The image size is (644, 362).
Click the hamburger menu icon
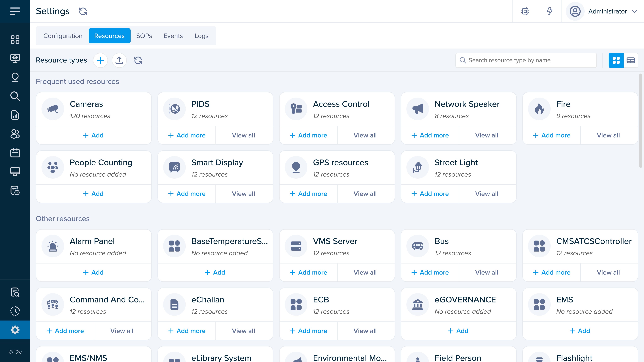coord(15,11)
